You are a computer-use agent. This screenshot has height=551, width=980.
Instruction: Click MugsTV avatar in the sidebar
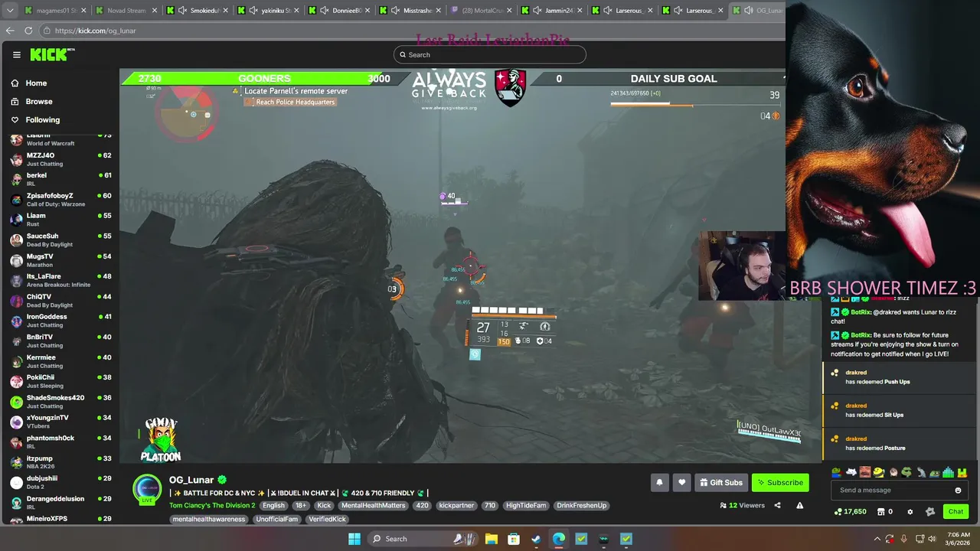pos(16,260)
